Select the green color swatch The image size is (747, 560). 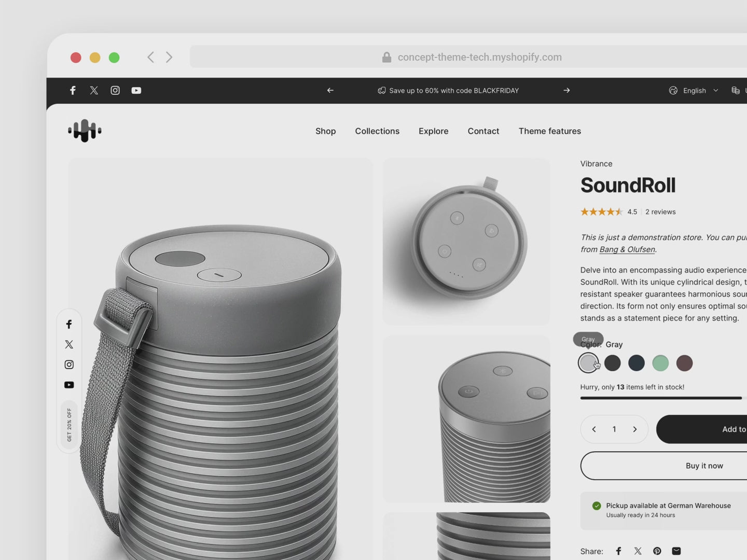tap(660, 363)
